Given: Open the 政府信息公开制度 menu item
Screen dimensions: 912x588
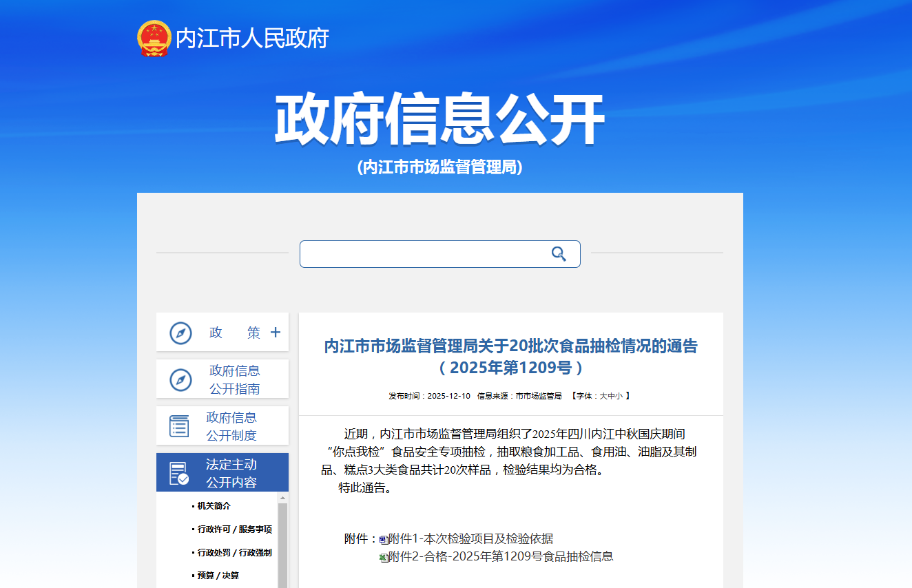Looking at the screenshot, I should coord(231,426).
